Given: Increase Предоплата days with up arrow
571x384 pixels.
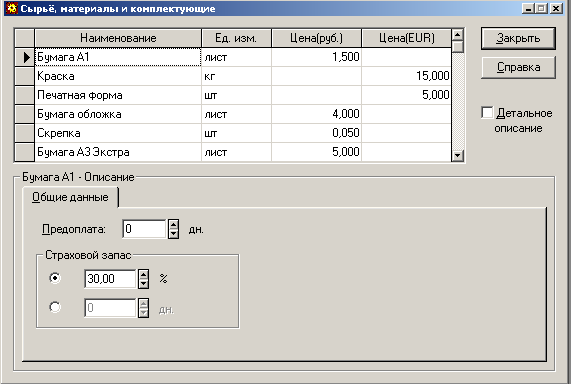Looking at the screenshot, I should pyautogui.click(x=173, y=224).
